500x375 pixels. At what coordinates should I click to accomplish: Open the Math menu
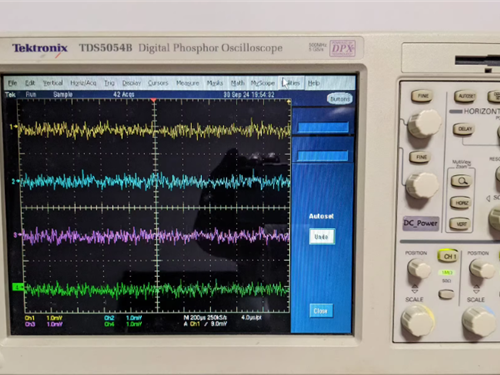point(238,83)
